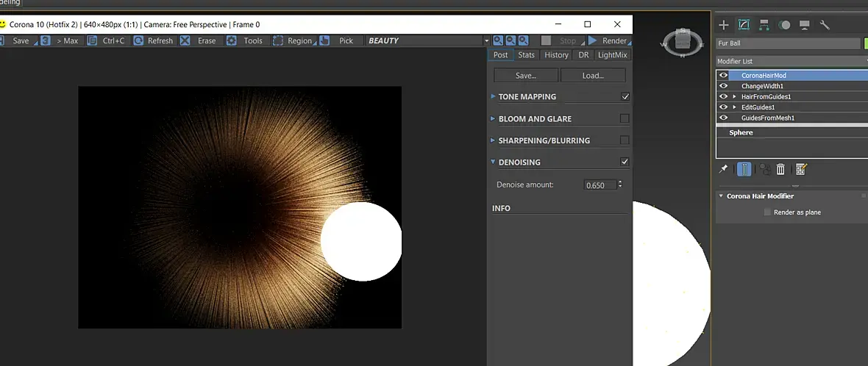The width and height of the screenshot is (868, 366).
Task: Open the Stats tab
Action: (x=526, y=55)
